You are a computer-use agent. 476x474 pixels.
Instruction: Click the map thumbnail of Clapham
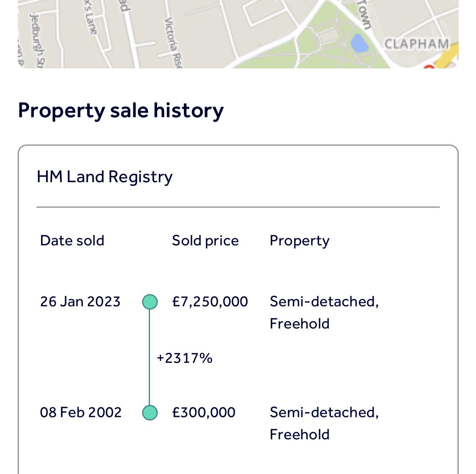pyautogui.click(x=238, y=34)
